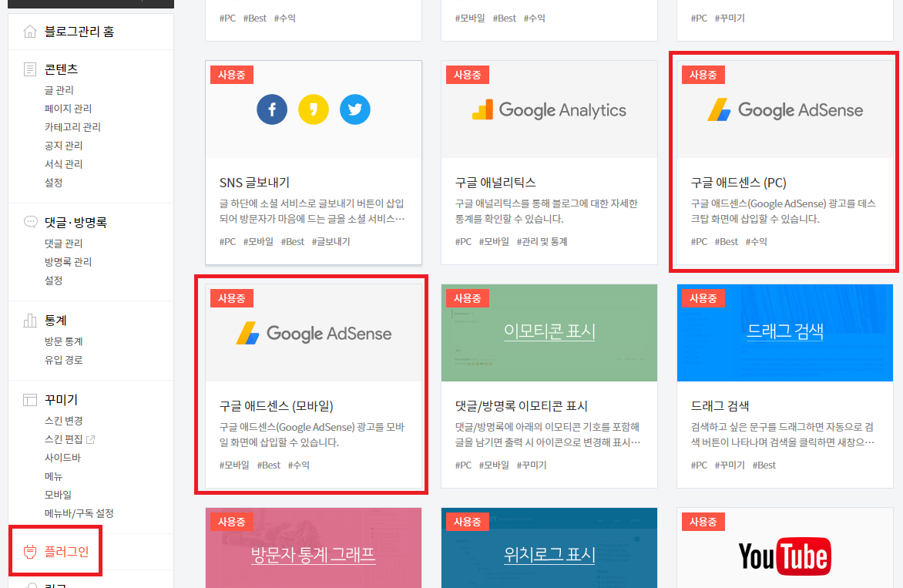Open 페이지 관리
The height and width of the screenshot is (588, 903).
click(x=68, y=108)
